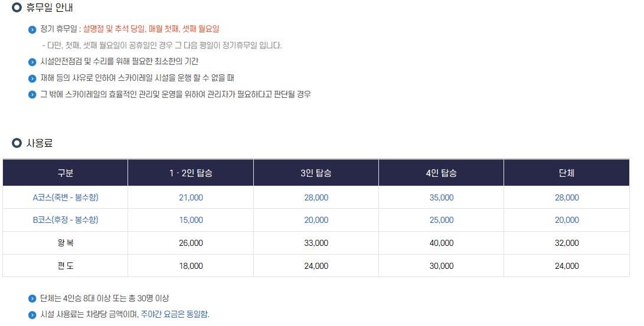The width and height of the screenshot is (644, 326).
Task: Select the 3인 탑승 column header
Action: [x=316, y=173]
